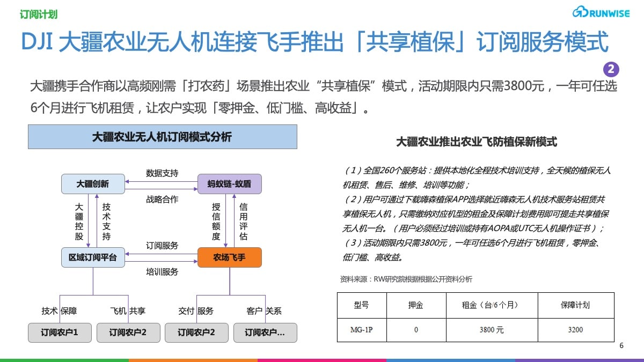Select the 大疆农业无人机订阅模式分析 header box
Viewport: 644px width, 362px height.
[163, 137]
